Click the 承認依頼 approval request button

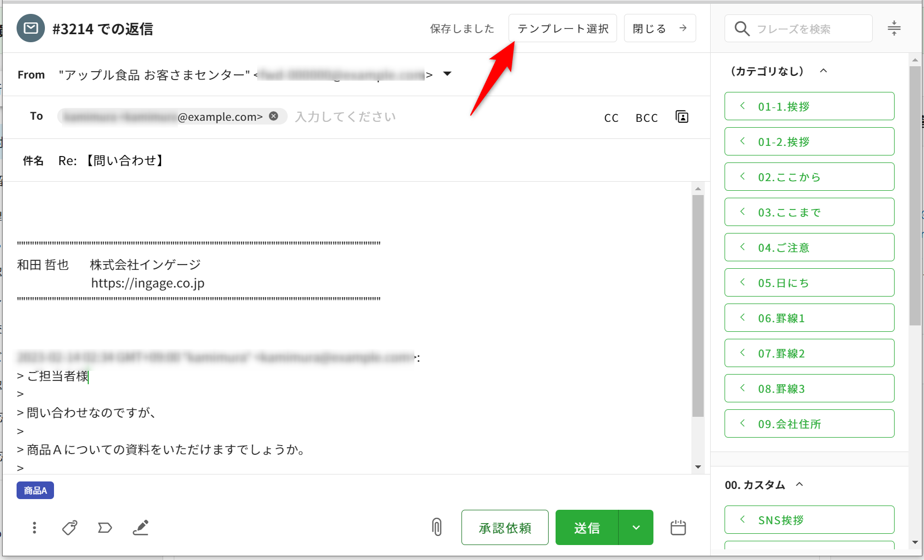coord(505,528)
